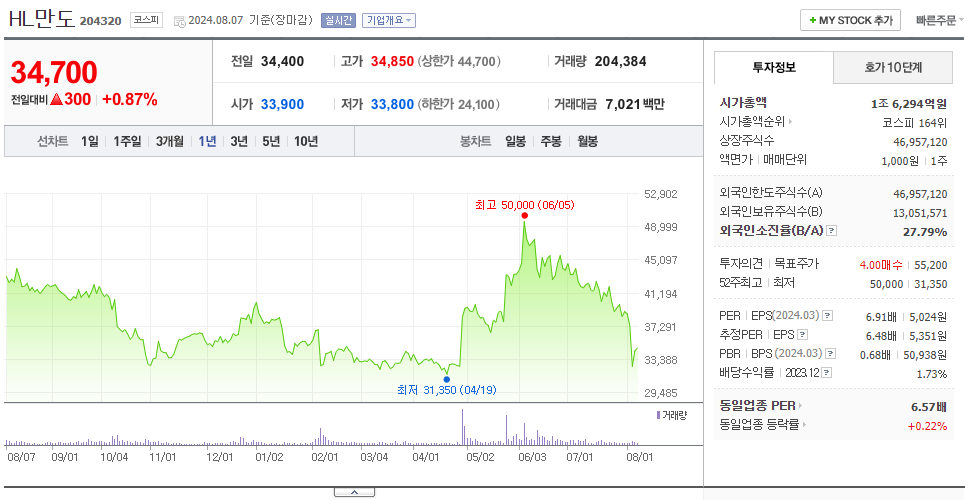Click the help icon next to PER EPS(2024.03)
The height and width of the screenshot is (500, 968).
827,316
